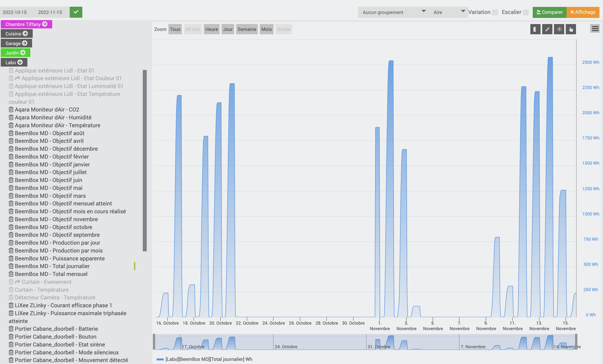Viewport: 603px width, 364px height.
Task: Select Mois zoom range
Action: tap(266, 29)
